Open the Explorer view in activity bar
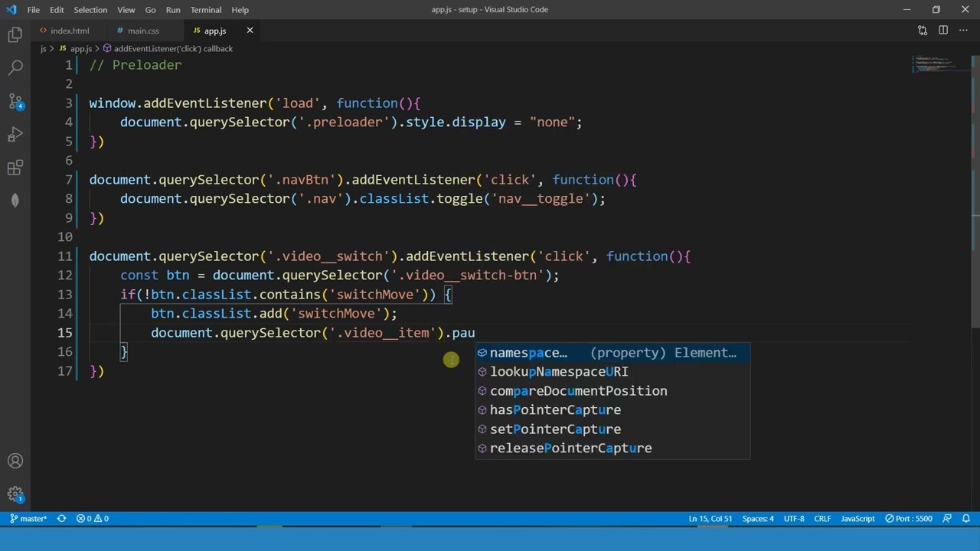The height and width of the screenshot is (551, 980). [15, 34]
